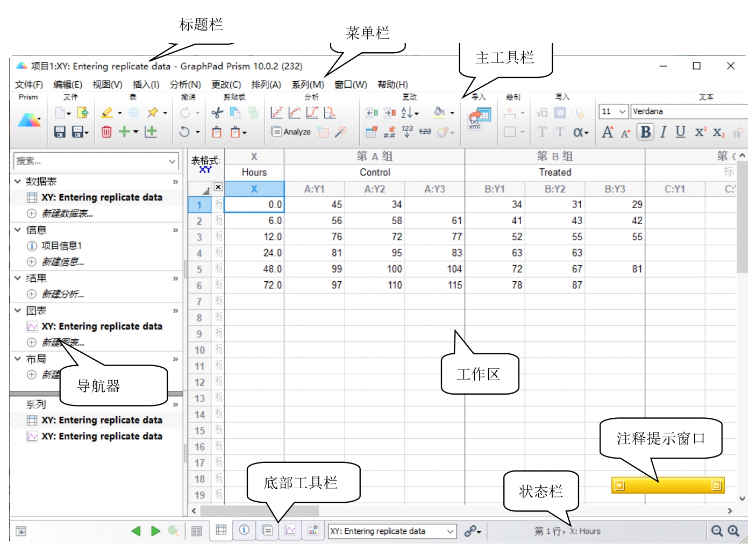Open the 视图(V) menu
The width and height of the screenshot is (756, 549).
(108, 84)
